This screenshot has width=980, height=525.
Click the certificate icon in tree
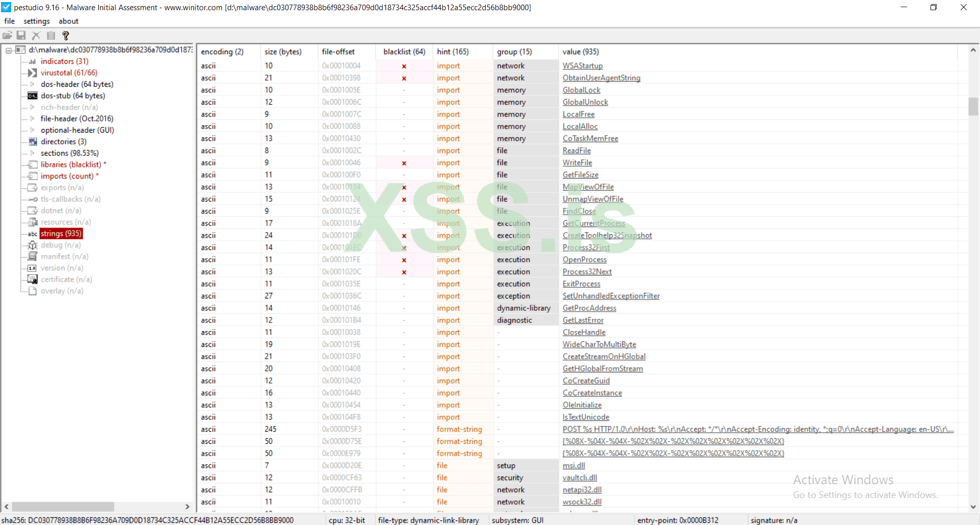[x=33, y=280]
